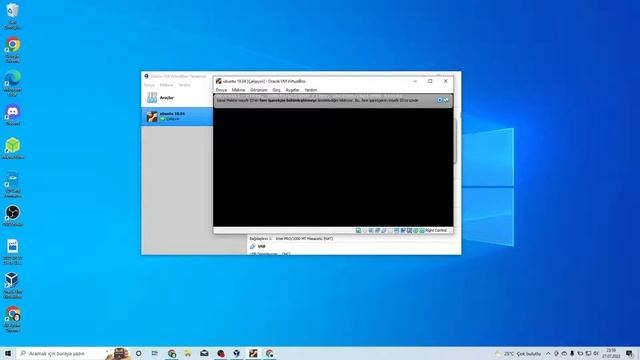Click mouse integration icon in VM status bar
The width and height of the screenshot is (640, 360).
click(x=416, y=231)
